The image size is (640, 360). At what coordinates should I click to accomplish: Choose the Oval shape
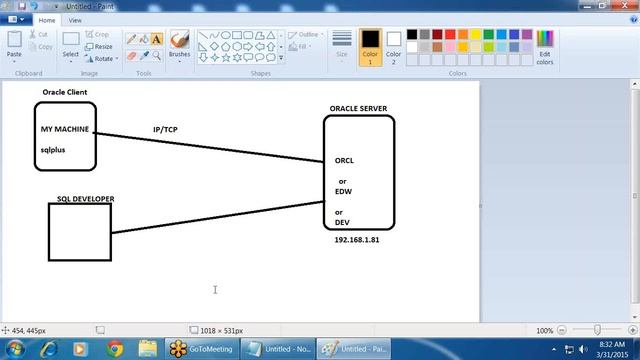pyautogui.click(x=225, y=36)
